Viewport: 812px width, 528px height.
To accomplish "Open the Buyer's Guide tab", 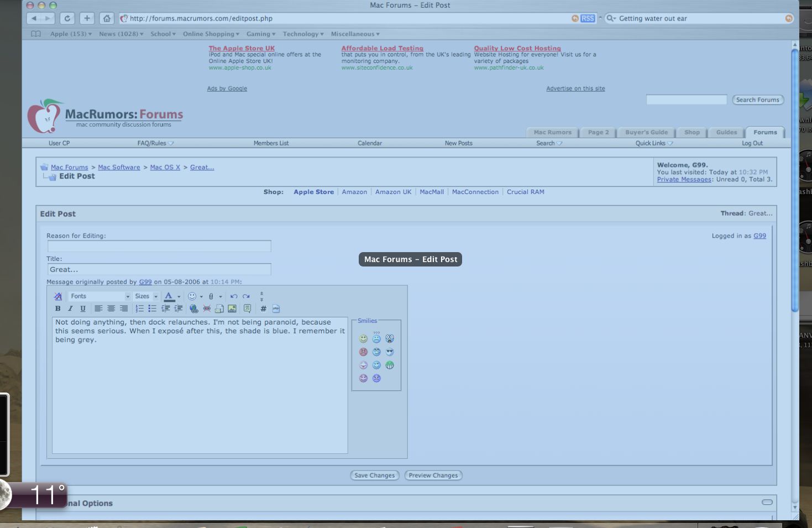I will click(646, 132).
